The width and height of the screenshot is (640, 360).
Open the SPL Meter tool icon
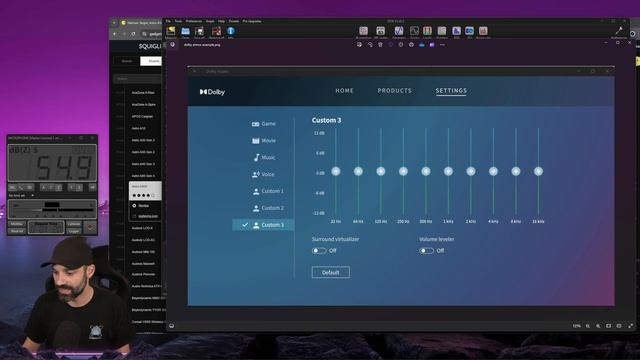380,31
